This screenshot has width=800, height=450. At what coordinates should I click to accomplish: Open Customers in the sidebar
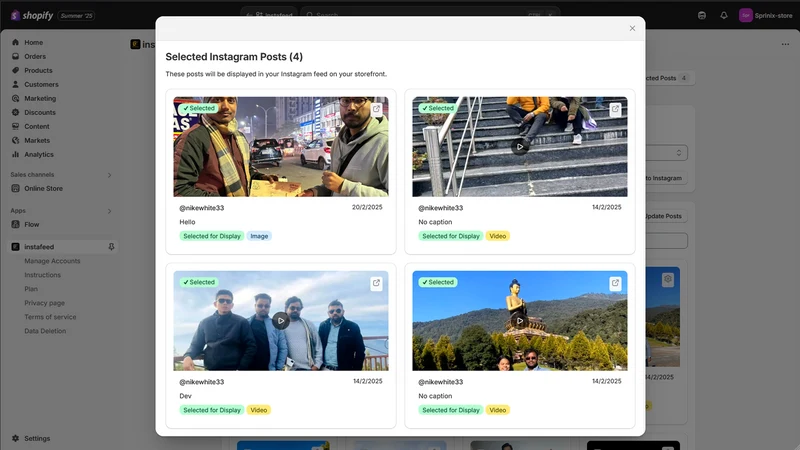pyautogui.click(x=41, y=84)
